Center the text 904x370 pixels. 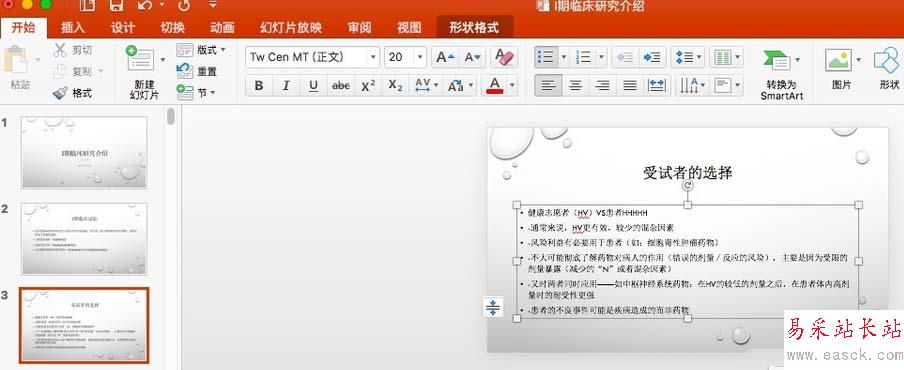(575, 86)
